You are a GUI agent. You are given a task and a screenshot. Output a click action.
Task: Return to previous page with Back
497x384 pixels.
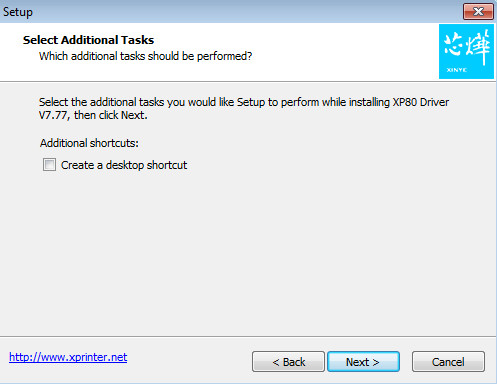point(288,362)
